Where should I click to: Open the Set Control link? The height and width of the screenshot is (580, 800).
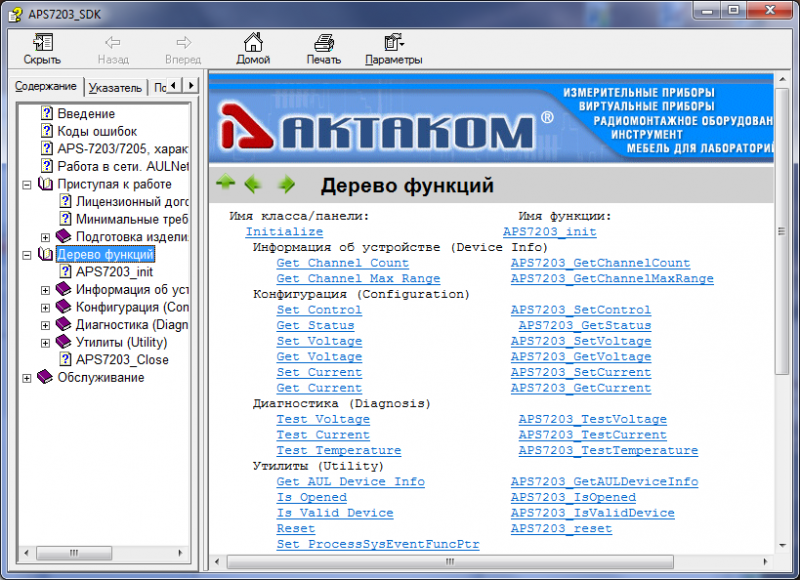(319, 310)
